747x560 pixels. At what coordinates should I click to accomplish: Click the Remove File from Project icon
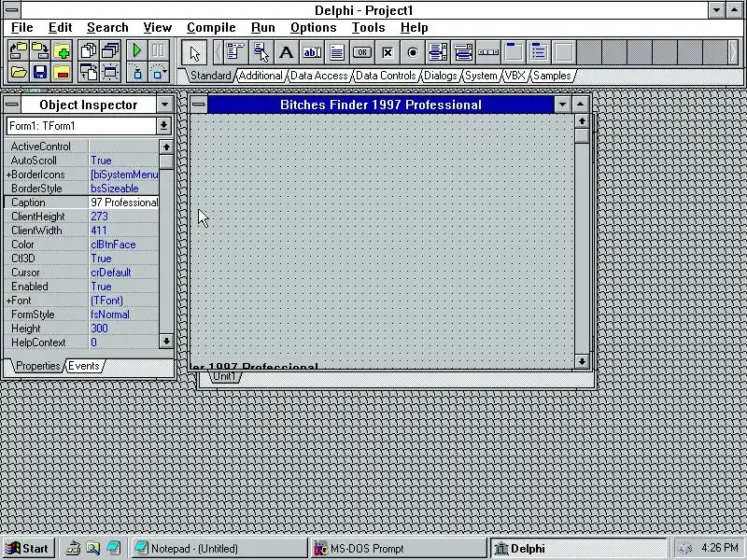click(62, 73)
